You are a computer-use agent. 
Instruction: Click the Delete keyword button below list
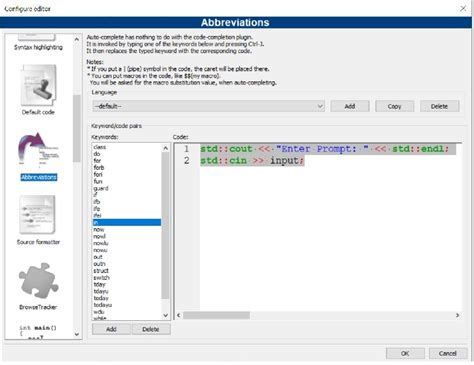[151, 329]
